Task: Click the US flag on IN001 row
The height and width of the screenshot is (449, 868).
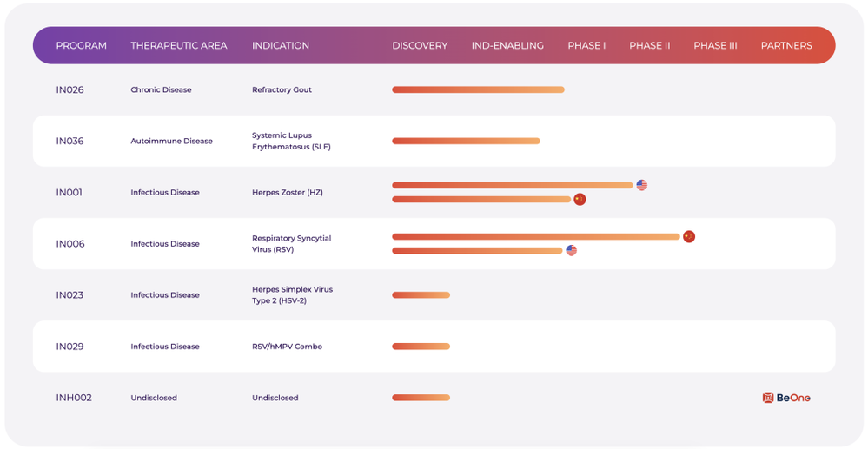Action: [641, 185]
